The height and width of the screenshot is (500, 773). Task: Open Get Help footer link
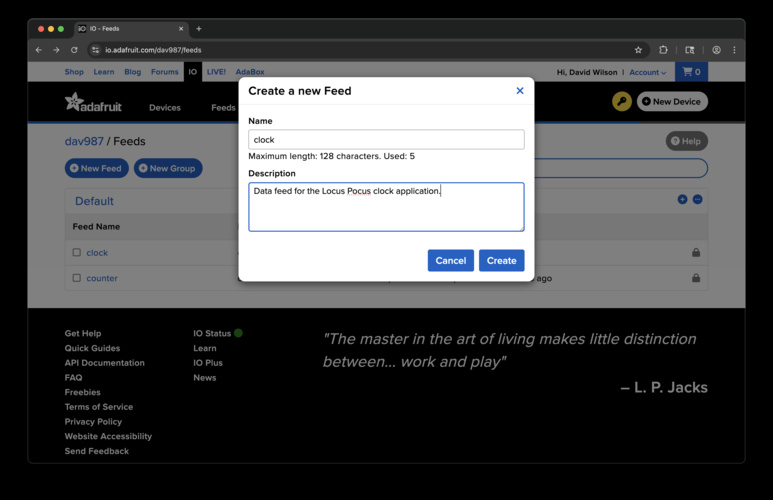(83, 333)
